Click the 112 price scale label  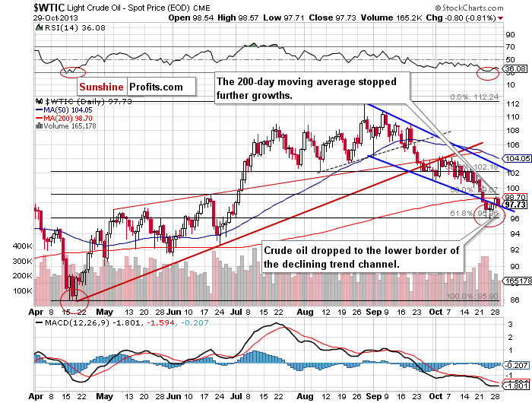click(512, 104)
